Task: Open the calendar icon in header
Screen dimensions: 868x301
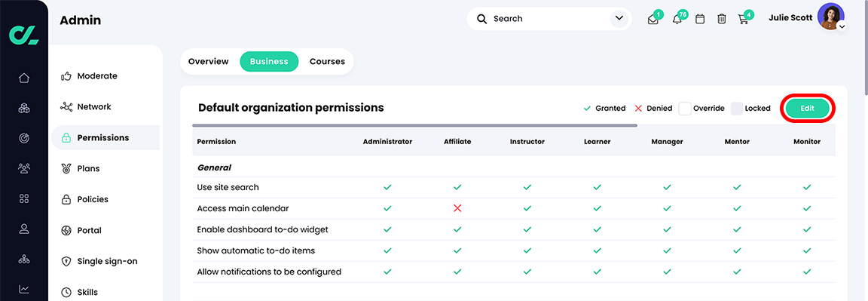Action: tap(700, 19)
